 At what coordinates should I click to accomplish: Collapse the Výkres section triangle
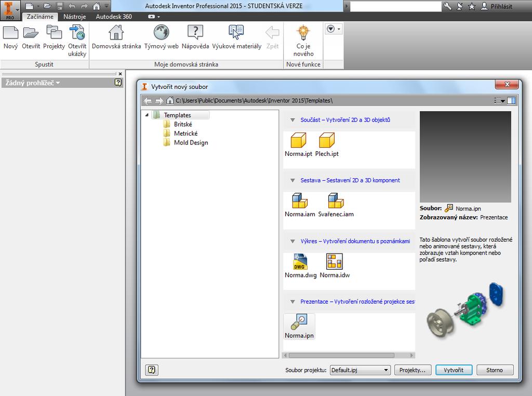tap(292, 241)
